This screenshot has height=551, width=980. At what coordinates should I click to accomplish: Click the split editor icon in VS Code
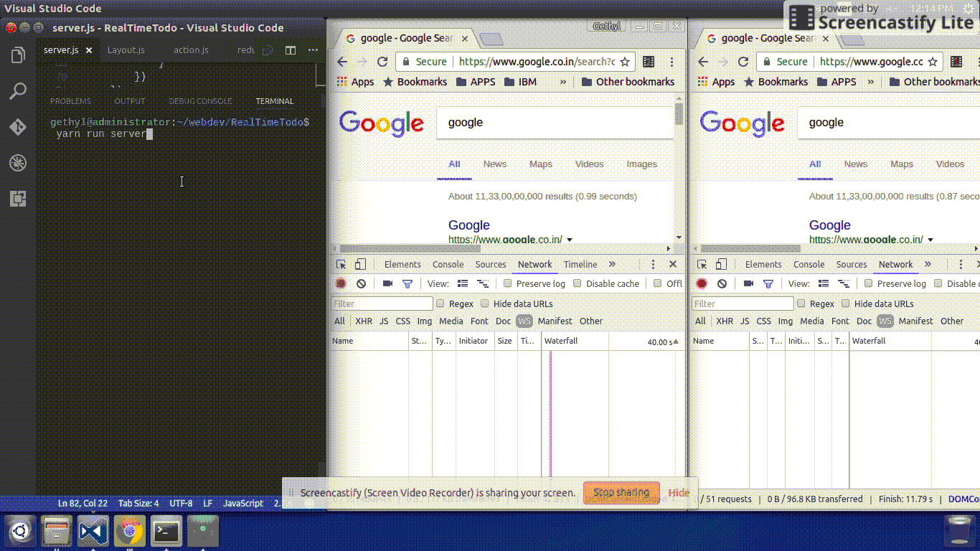(291, 50)
